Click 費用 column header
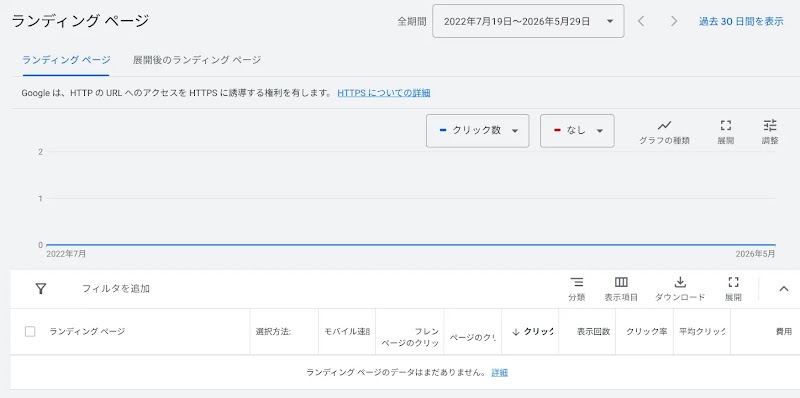 [x=784, y=332]
